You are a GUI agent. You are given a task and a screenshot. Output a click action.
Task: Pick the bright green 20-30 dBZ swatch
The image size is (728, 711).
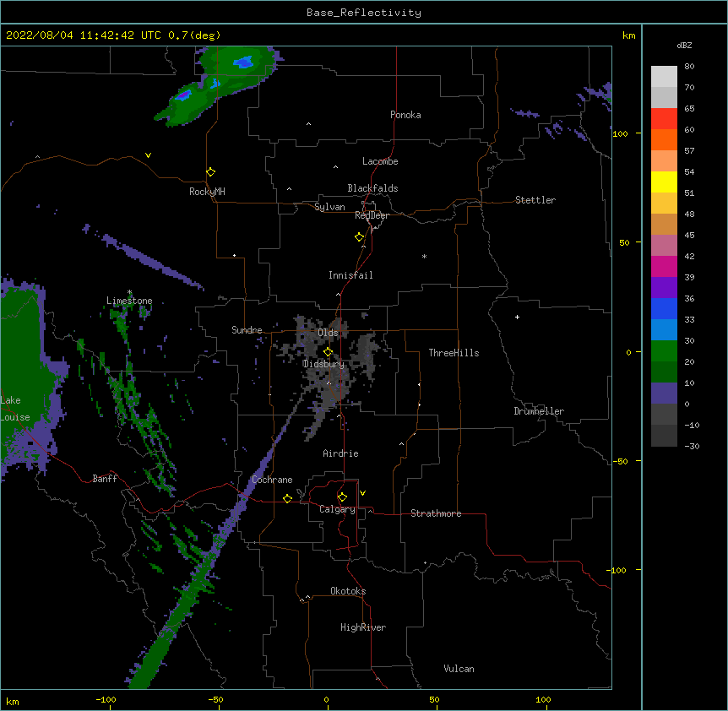click(x=664, y=351)
